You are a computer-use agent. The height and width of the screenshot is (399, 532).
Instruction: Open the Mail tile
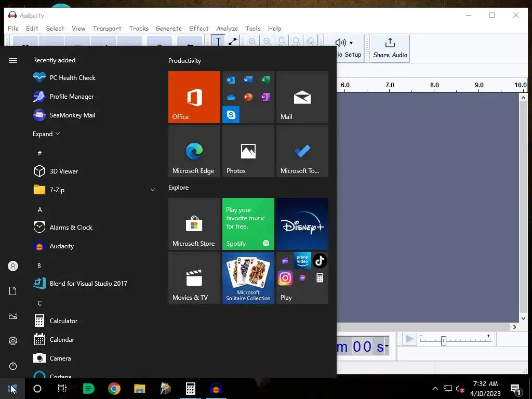coord(302,97)
